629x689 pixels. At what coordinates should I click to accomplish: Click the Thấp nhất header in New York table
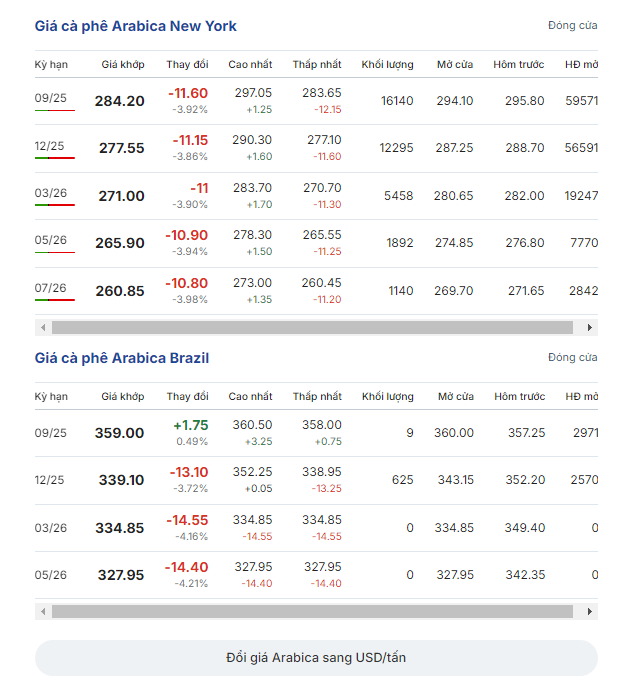point(317,65)
